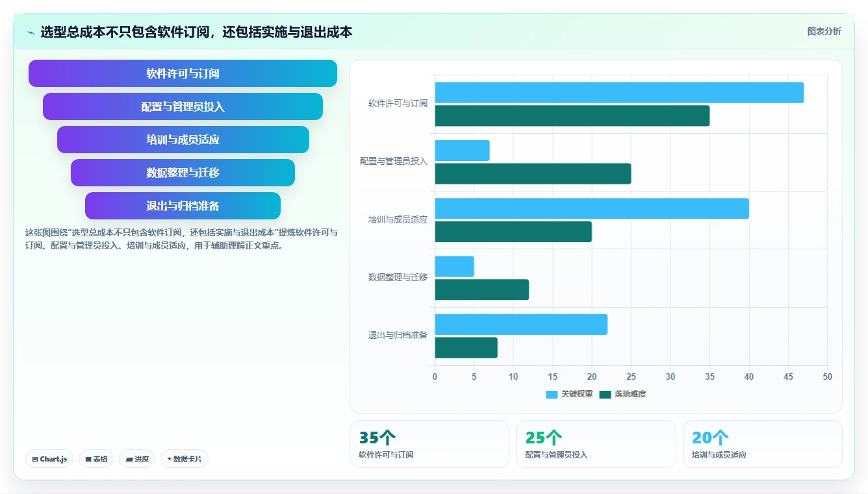Select the 培训与成员适应 funnel stage
The height and width of the screenshot is (494, 868).
pyautogui.click(x=183, y=140)
